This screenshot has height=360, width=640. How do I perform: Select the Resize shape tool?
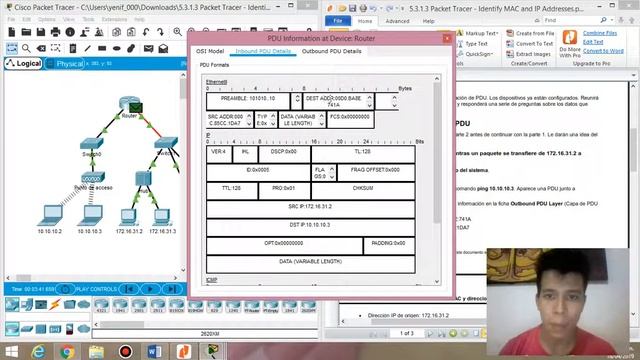coord(56,49)
